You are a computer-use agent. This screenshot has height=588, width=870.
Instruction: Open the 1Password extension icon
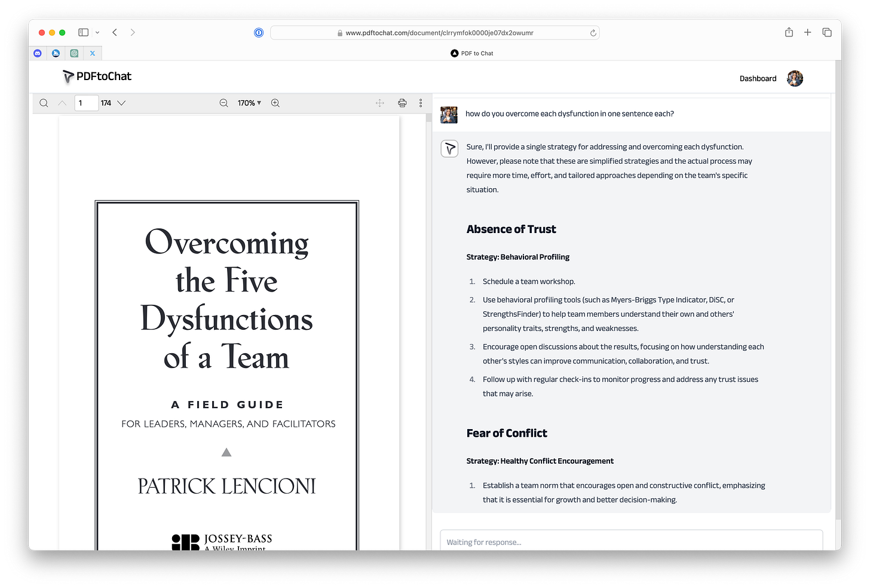(259, 33)
